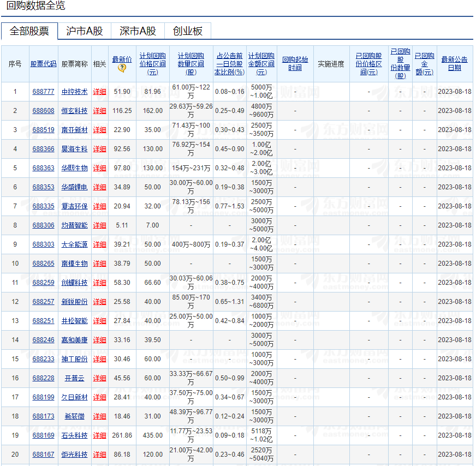Sort by 回购起始时间 header
Screen dimensions: 476x466
click(x=295, y=63)
